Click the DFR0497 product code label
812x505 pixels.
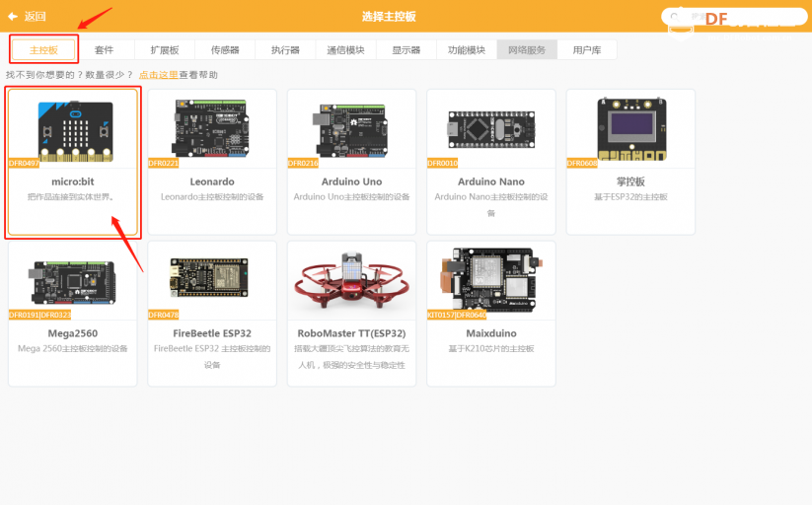tap(24, 163)
